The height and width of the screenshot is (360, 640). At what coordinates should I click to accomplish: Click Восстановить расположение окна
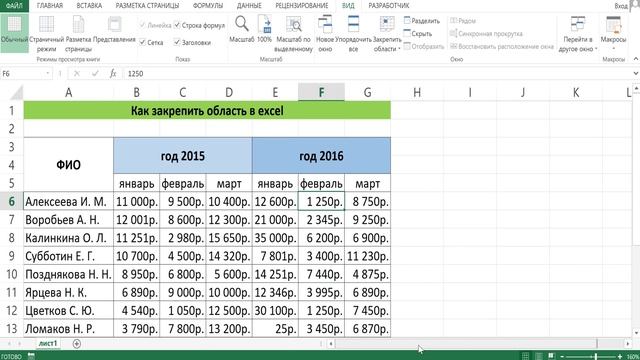[x=502, y=47]
